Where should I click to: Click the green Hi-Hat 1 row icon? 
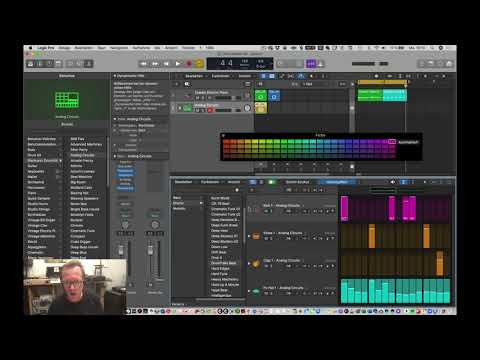[256, 291]
